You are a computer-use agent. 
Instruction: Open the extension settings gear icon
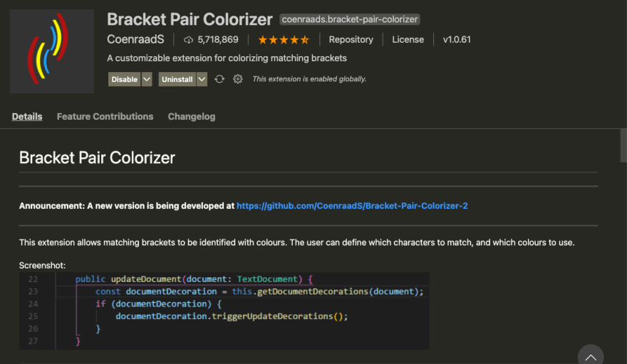(238, 79)
